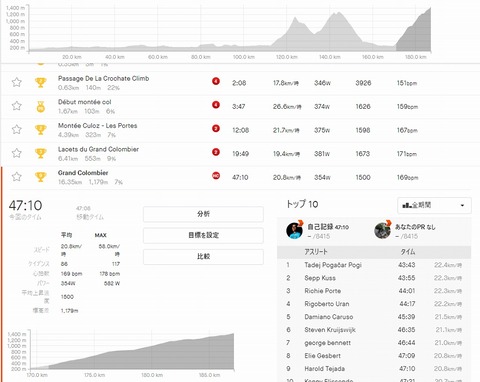Open Tadej Pogačar Pogi leaderboard entry
The height and width of the screenshot is (382, 480).
(333, 265)
